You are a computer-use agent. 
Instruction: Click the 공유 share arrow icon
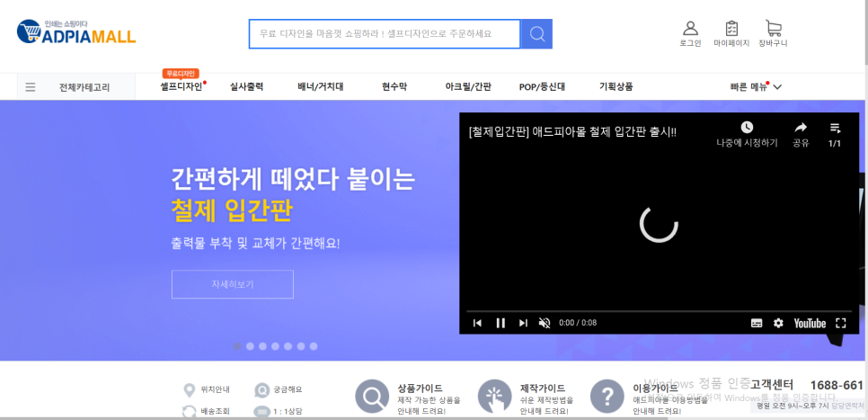pyautogui.click(x=801, y=128)
